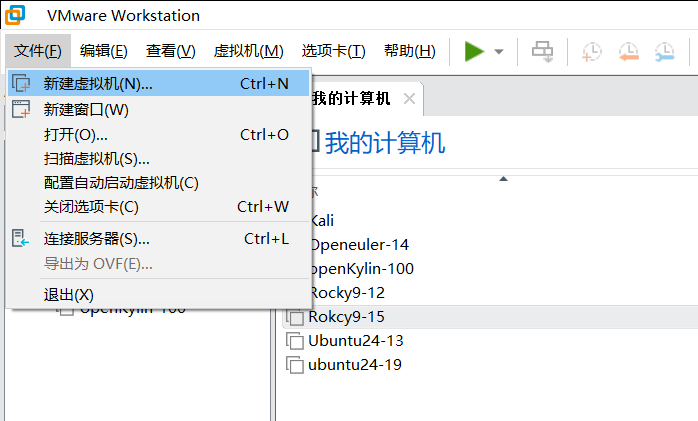
Task: Select the Rokcy9-15 virtual machine row
Action: pyautogui.click(x=490, y=316)
